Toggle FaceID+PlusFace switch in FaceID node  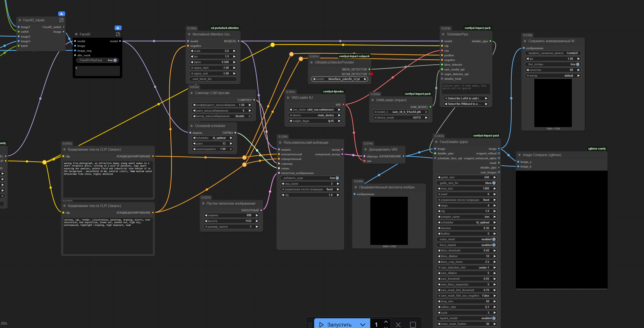115,60
